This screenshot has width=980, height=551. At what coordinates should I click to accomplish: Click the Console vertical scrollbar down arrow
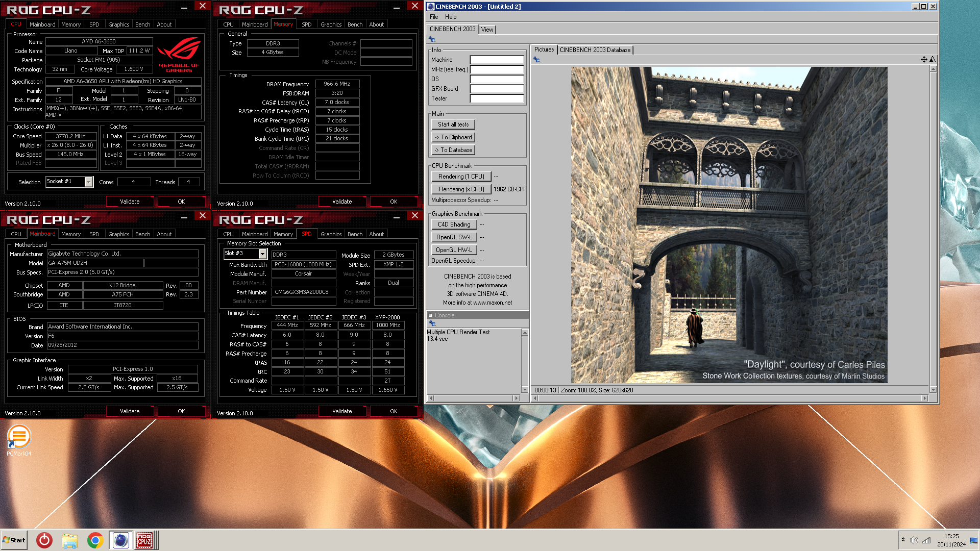525,390
